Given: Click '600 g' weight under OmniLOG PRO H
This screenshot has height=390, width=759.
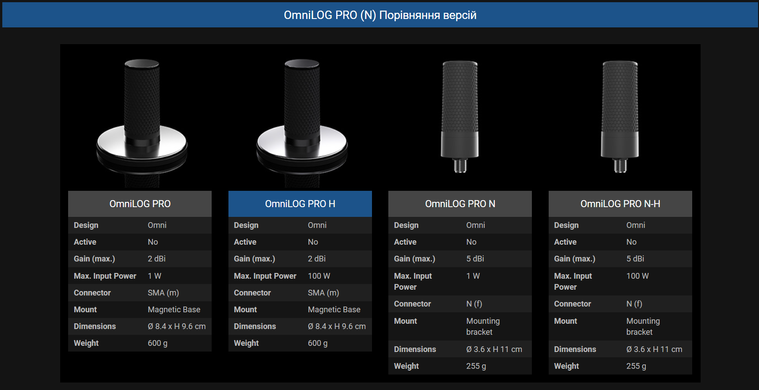Looking at the screenshot, I should click(318, 343).
